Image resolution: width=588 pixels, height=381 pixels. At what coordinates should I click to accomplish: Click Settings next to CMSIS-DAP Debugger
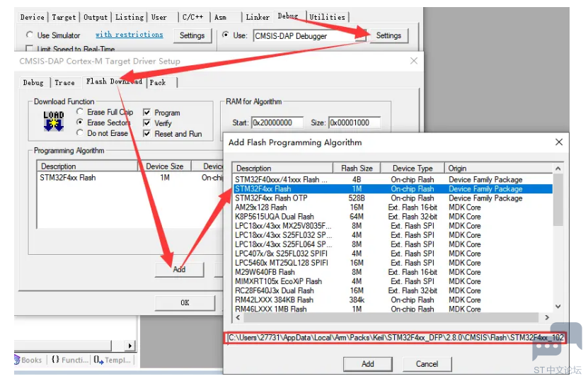tap(388, 35)
